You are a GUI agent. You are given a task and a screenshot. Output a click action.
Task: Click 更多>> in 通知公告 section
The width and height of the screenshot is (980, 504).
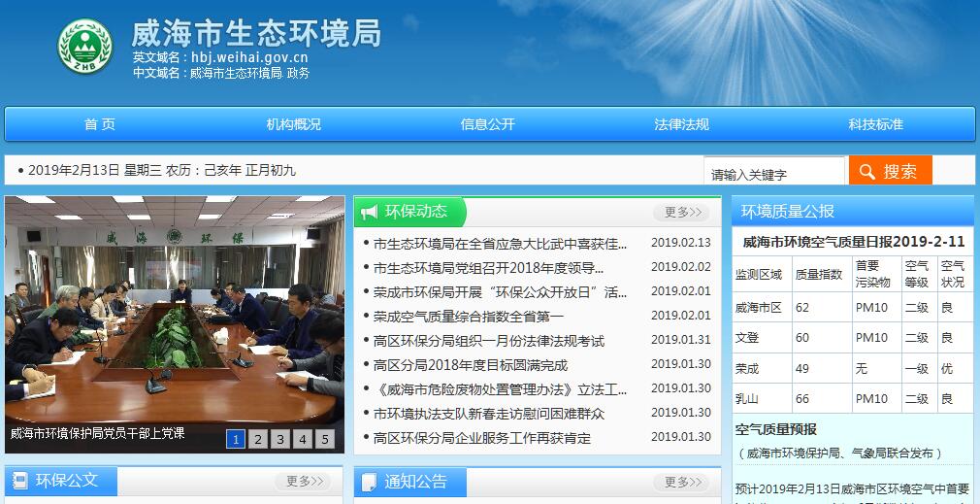click(682, 482)
